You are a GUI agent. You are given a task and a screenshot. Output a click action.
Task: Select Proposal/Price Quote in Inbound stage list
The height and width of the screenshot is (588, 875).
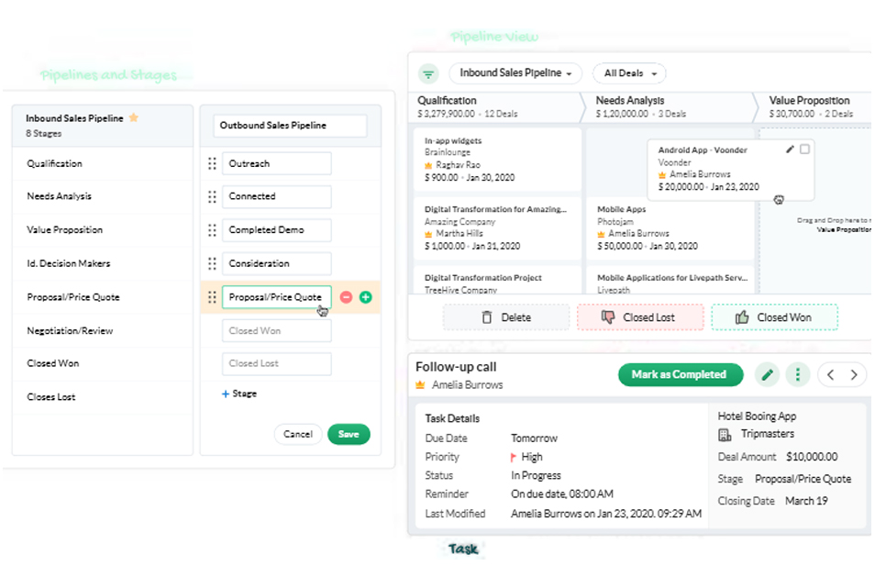click(x=103, y=297)
